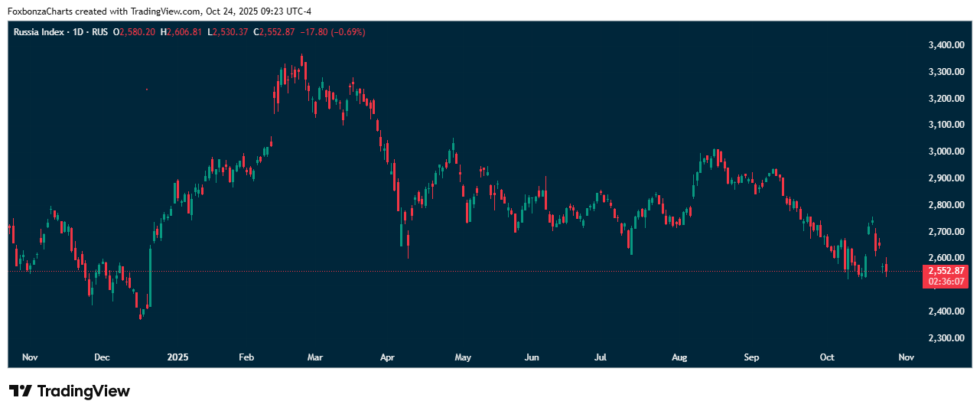Image resolution: width=980 pixels, height=414 pixels.
Task: Open the FoxbonzaCharts author name
Action: 40,11
